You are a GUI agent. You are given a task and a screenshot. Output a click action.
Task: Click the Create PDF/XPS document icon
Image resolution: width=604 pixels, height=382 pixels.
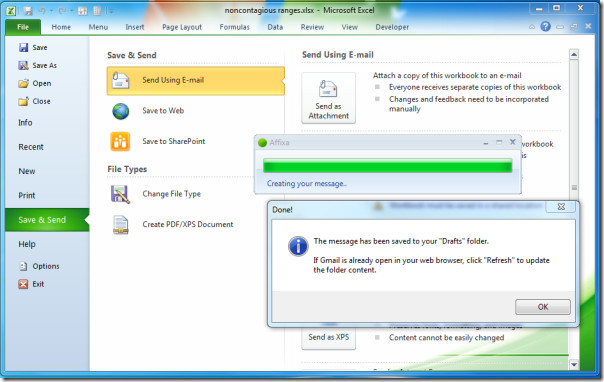(x=121, y=225)
